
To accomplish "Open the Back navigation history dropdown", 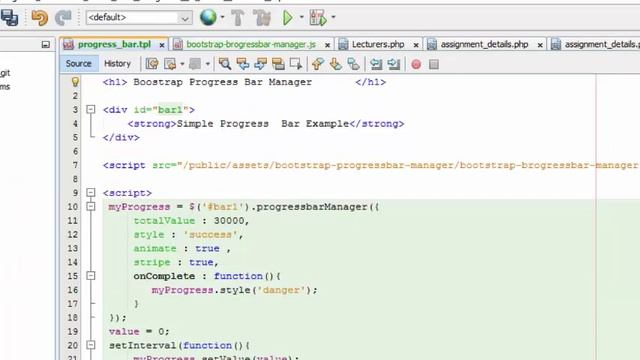I will (x=182, y=64).
